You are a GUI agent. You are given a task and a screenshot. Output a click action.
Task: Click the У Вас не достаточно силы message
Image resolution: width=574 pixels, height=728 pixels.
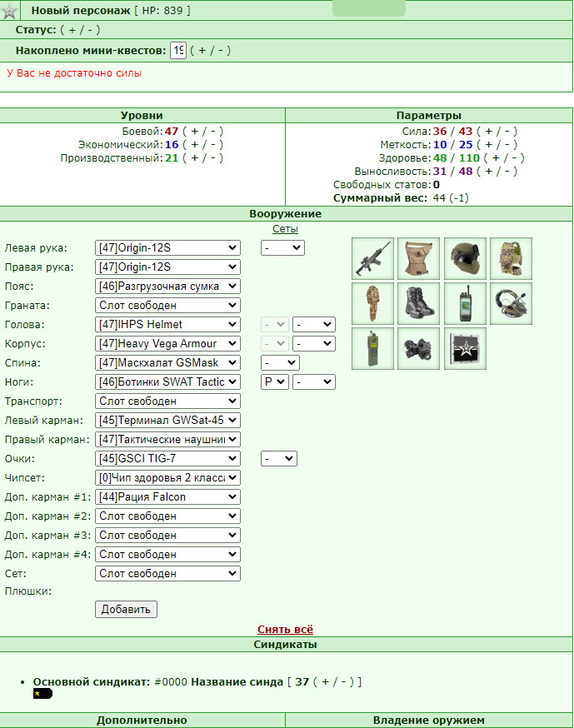[74, 73]
